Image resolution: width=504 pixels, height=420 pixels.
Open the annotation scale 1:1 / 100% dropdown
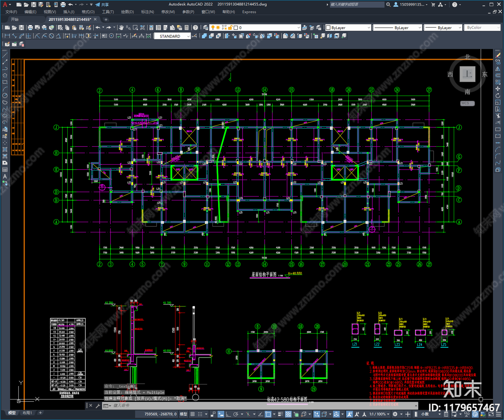(380, 414)
